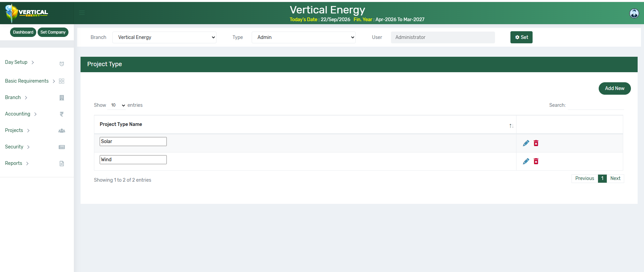Open the Type dropdown showing Admin
The width and height of the screenshot is (644, 272).
[x=304, y=37]
